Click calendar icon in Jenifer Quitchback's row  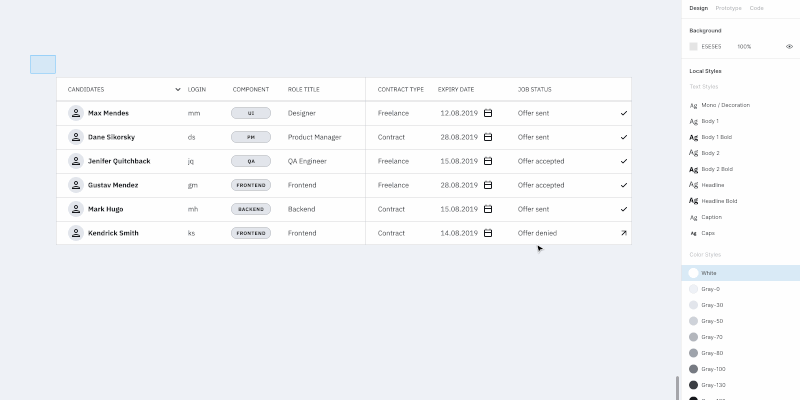[x=488, y=161]
